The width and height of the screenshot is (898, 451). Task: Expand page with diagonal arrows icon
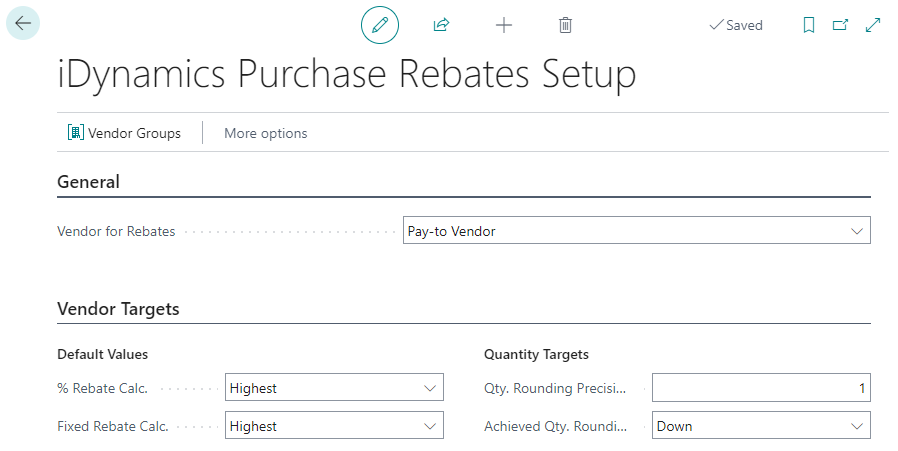coord(873,25)
